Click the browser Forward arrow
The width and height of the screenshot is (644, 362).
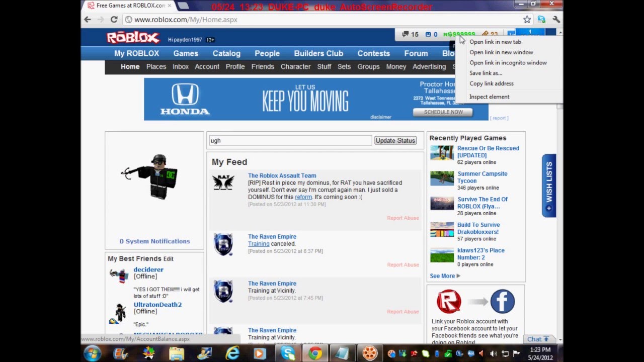(101, 20)
